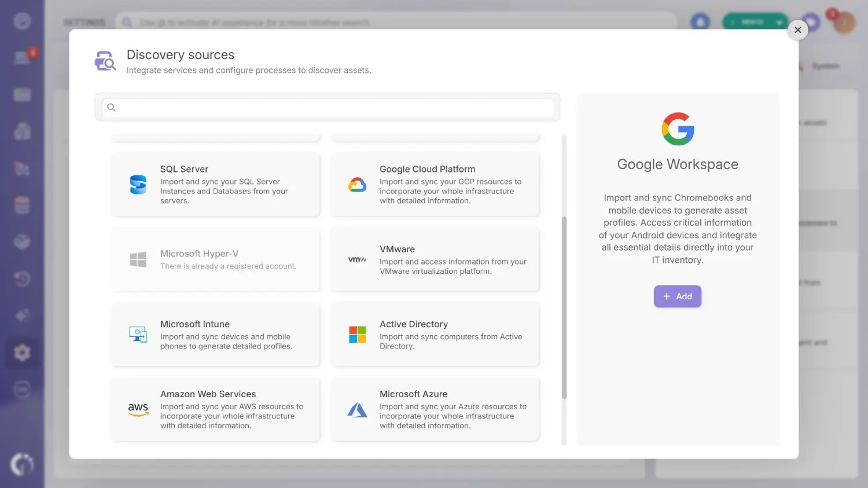Click 'There is already a registered account.' text
This screenshot has width=868, height=488.
(228, 266)
